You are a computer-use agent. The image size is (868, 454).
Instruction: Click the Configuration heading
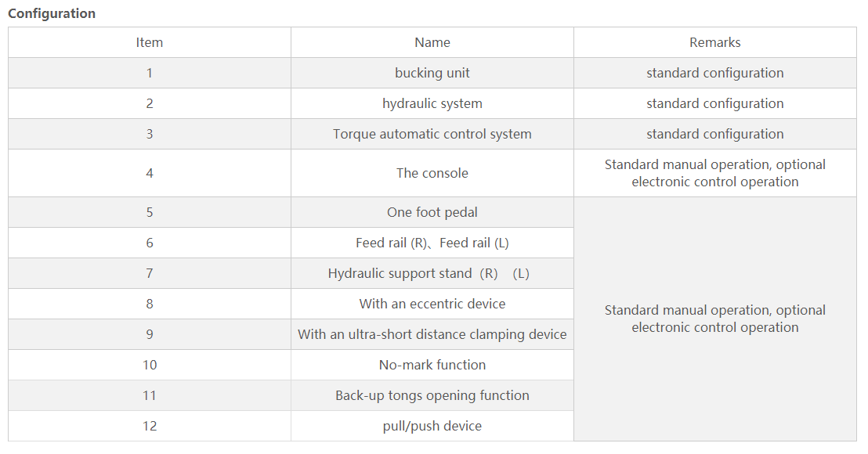point(52,13)
